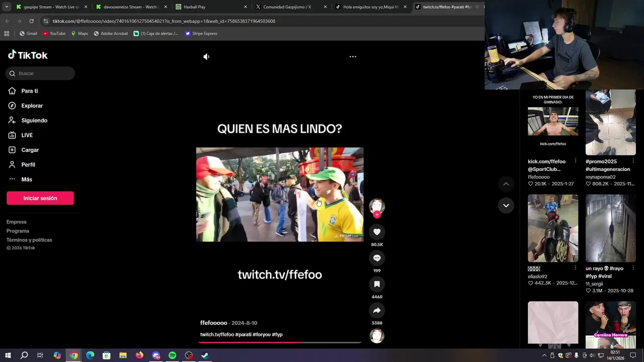The width and height of the screenshot is (644, 362).
Task: Open Steam from the taskbar
Action: click(205, 355)
